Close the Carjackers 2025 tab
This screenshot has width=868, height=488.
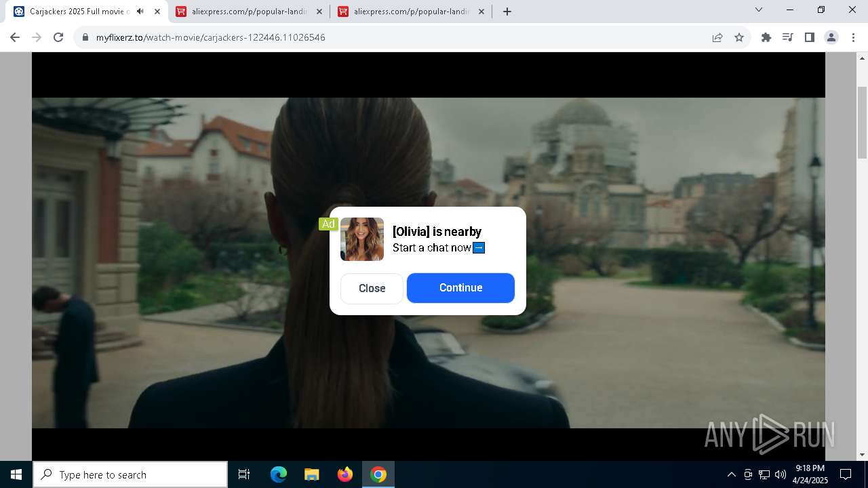157,12
